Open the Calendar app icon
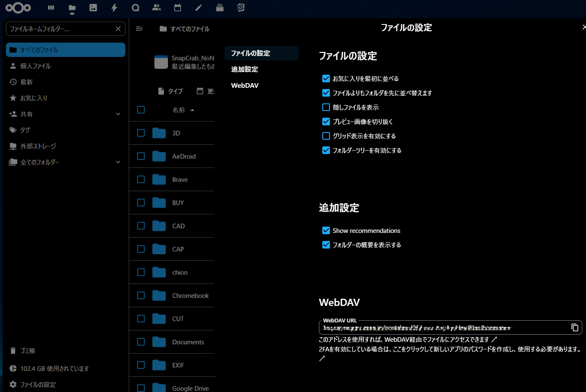The height and width of the screenshot is (392, 586). tap(178, 8)
